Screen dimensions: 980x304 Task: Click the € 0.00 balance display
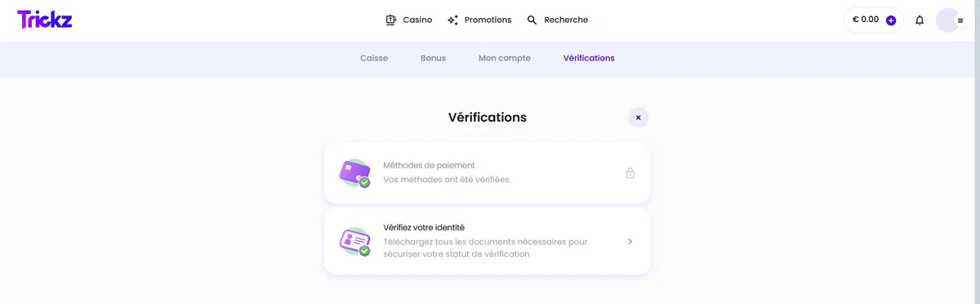(866, 20)
